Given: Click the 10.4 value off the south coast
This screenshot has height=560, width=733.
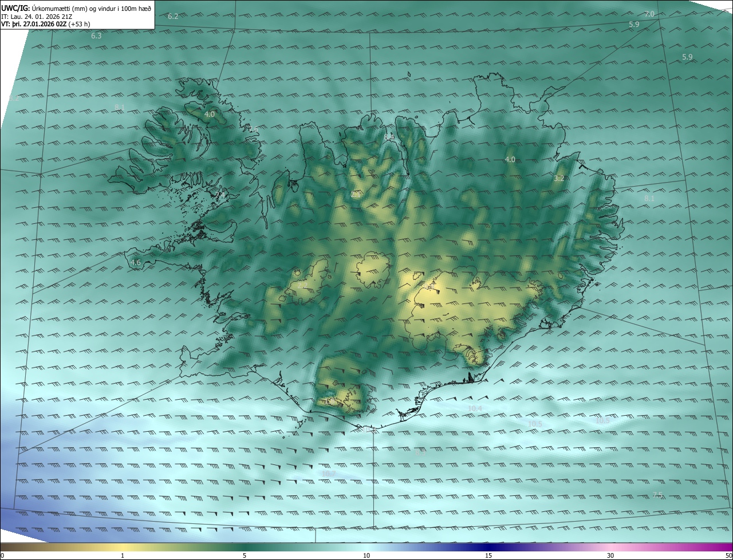Looking at the screenshot, I should [475, 408].
